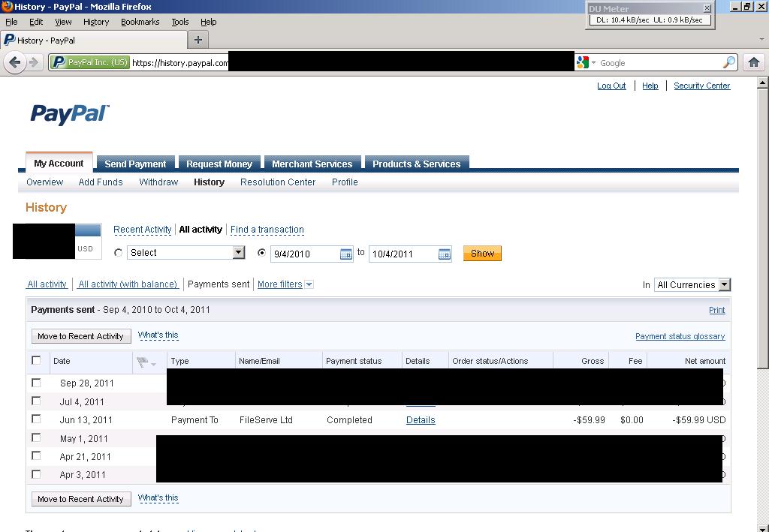Click the All activity (with balance) filter link
This screenshot has width=769, height=532.
[128, 284]
